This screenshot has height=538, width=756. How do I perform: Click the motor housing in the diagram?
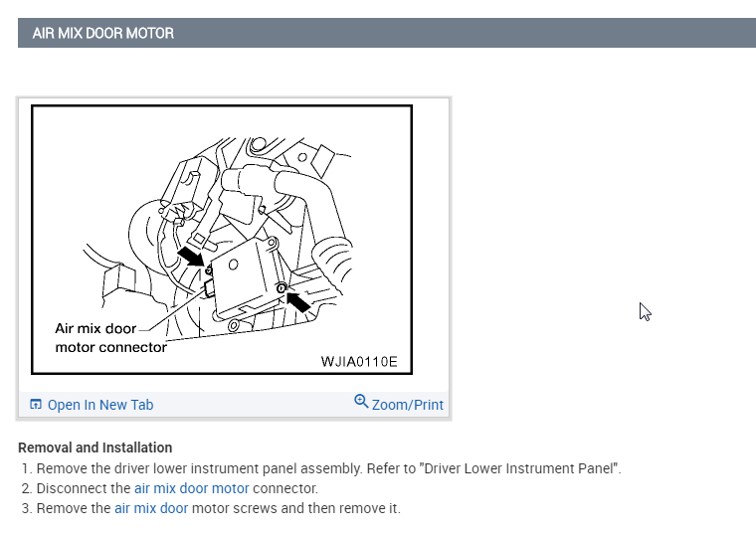point(246,278)
